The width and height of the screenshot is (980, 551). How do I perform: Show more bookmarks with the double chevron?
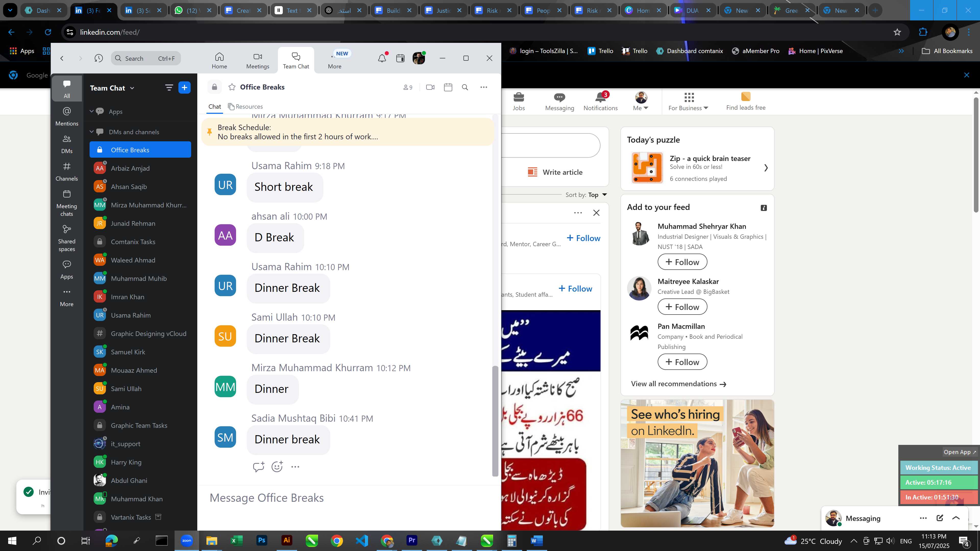point(901,51)
